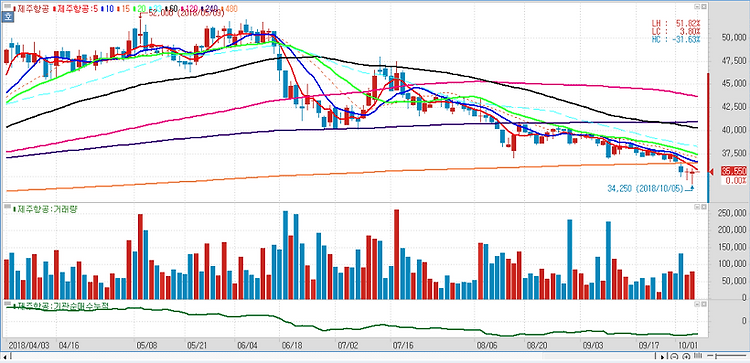Viewport: 750px width, 363px height.
Task: Click the scroll right arrow at bottom
Action: tap(662, 357)
